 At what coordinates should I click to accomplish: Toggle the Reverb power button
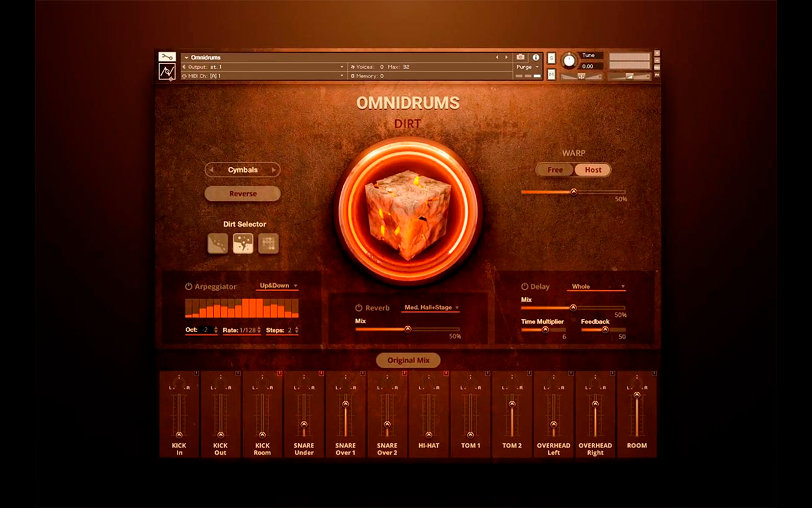coord(359,308)
